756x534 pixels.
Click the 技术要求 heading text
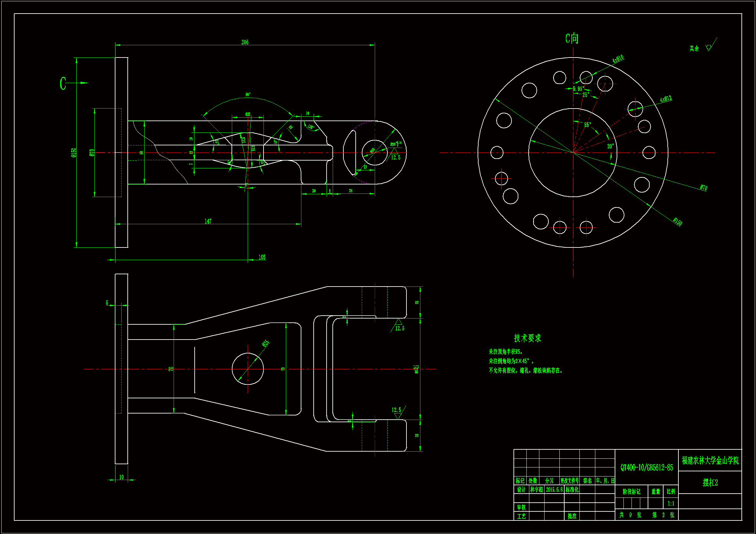point(527,338)
